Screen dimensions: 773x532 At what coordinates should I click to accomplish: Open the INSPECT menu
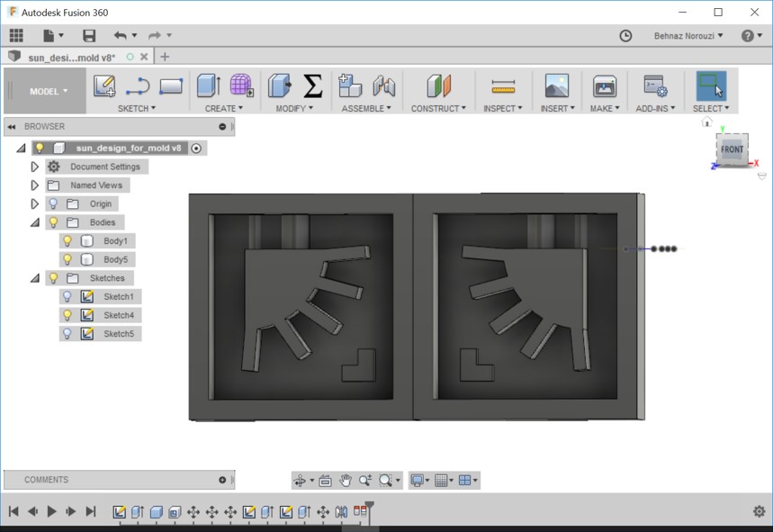(x=502, y=108)
